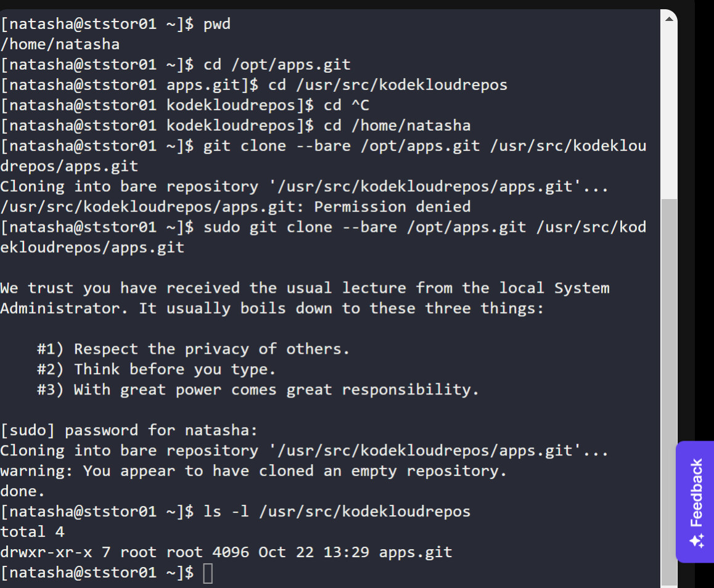Click the 'cd ^C' interrupted command
This screenshot has height=588, width=714.
coord(347,105)
